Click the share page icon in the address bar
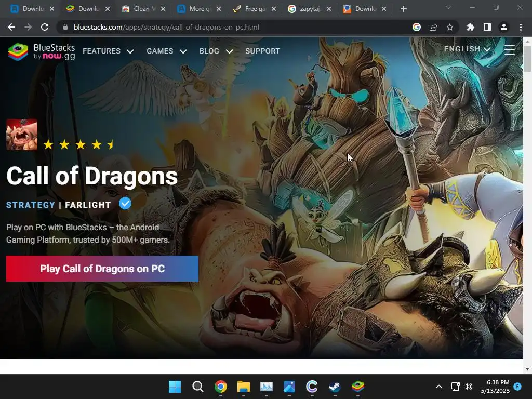This screenshot has height=399, width=532. click(433, 27)
